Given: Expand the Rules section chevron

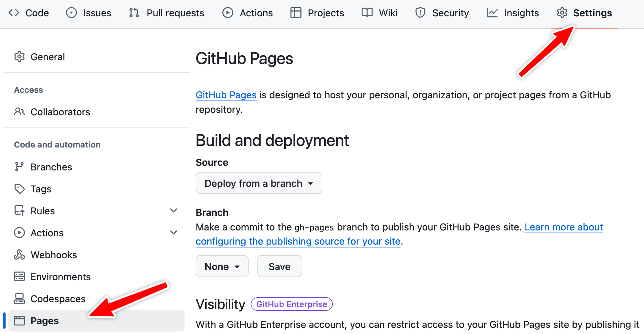Looking at the screenshot, I should click(174, 211).
